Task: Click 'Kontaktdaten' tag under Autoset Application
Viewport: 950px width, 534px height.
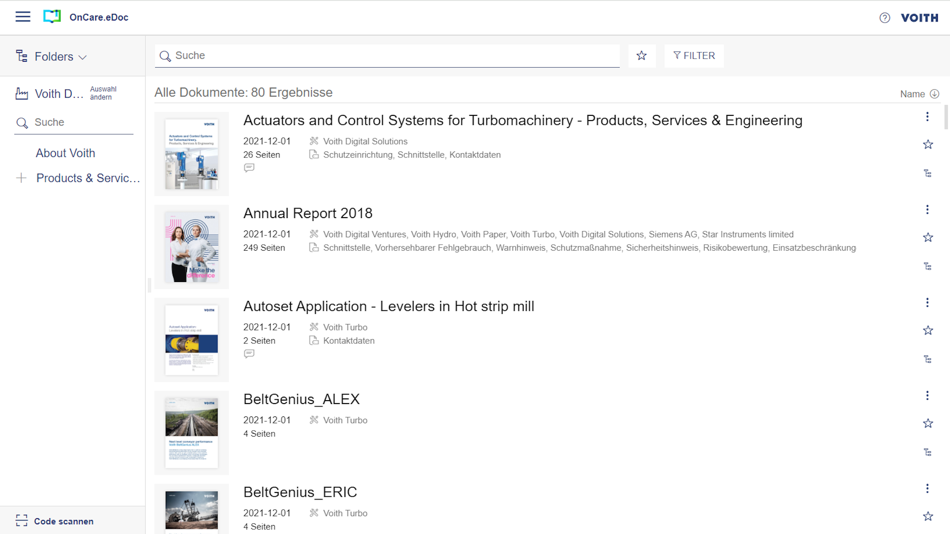Action: [349, 341]
